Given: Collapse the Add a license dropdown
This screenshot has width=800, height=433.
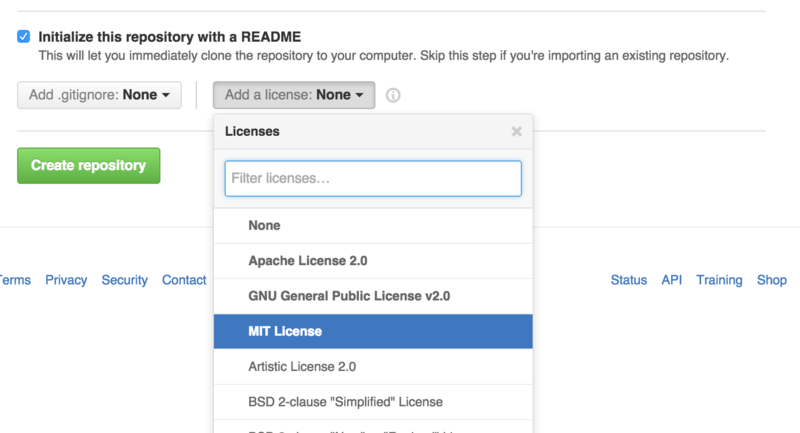Looking at the screenshot, I should click(x=294, y=95).
